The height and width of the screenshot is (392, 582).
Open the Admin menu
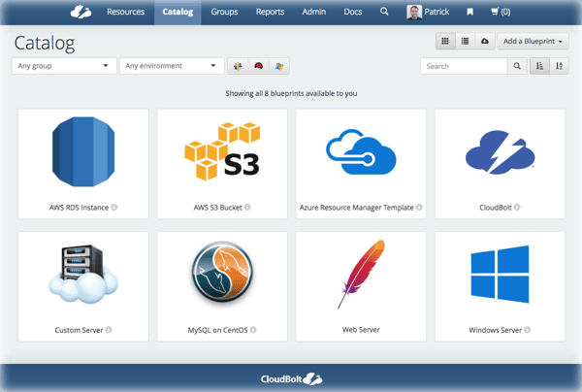pos(314,12)
